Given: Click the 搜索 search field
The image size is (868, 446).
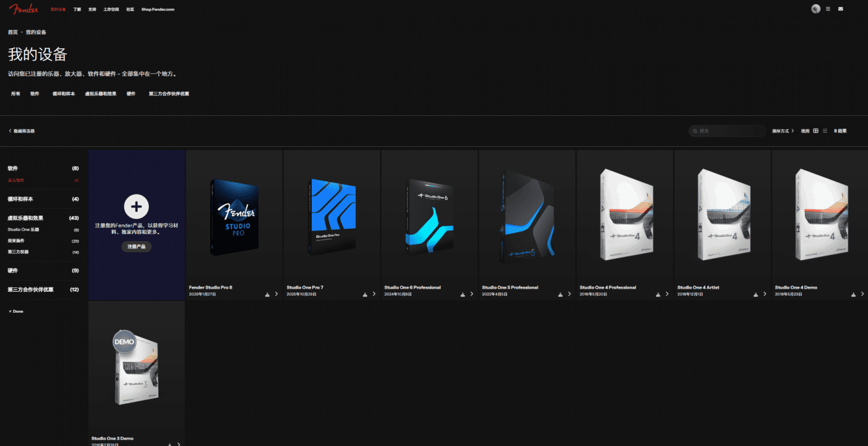Looking at the screenshot, I should [x=730, y=131].
